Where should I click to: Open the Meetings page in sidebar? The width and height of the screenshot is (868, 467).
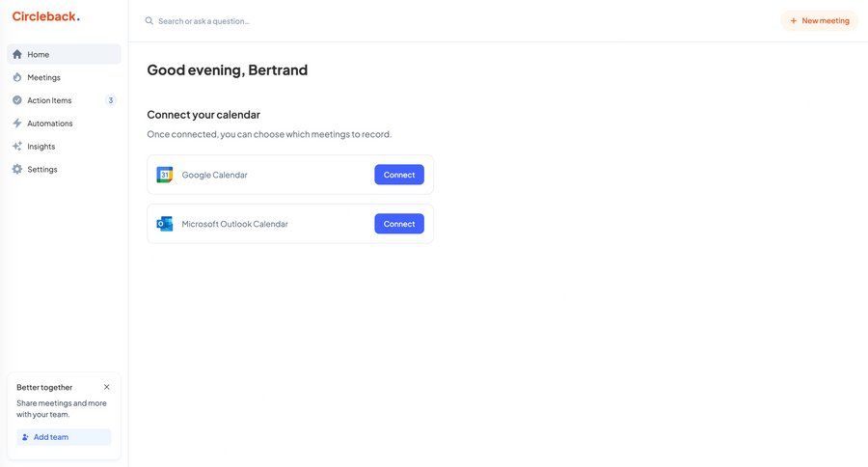[x=44, y=77]
